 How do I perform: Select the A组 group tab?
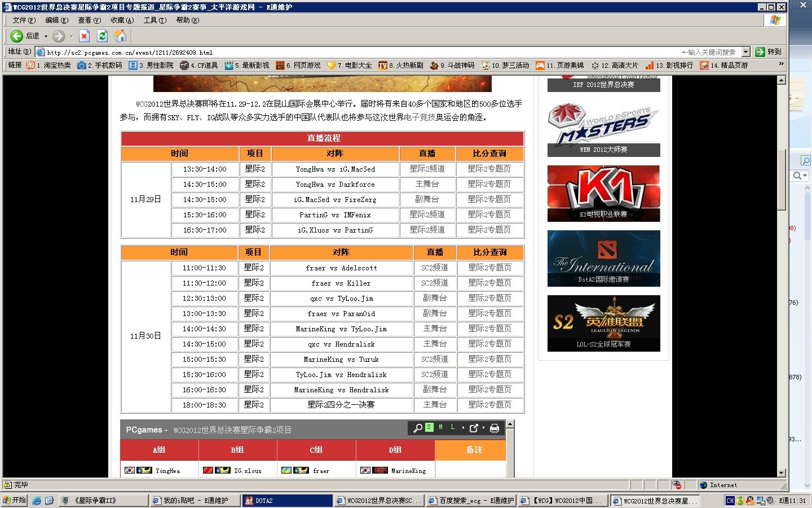click(159, 450)
